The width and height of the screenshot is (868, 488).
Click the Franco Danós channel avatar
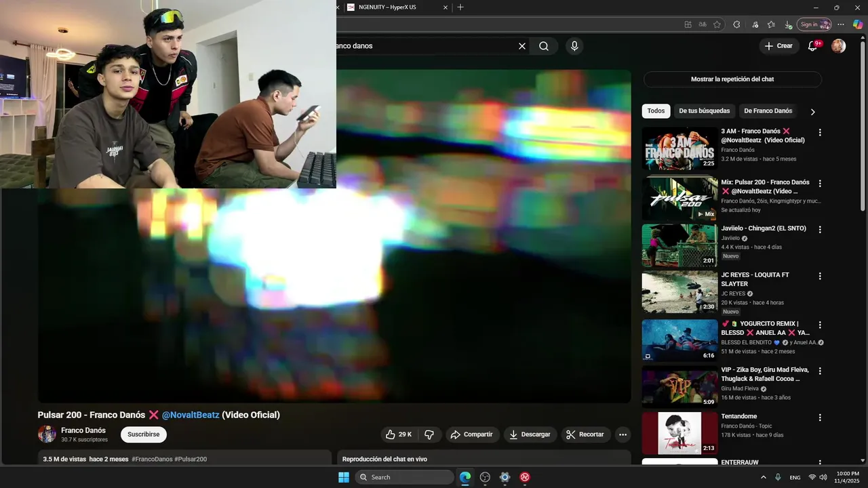click(x=47, y=434)
